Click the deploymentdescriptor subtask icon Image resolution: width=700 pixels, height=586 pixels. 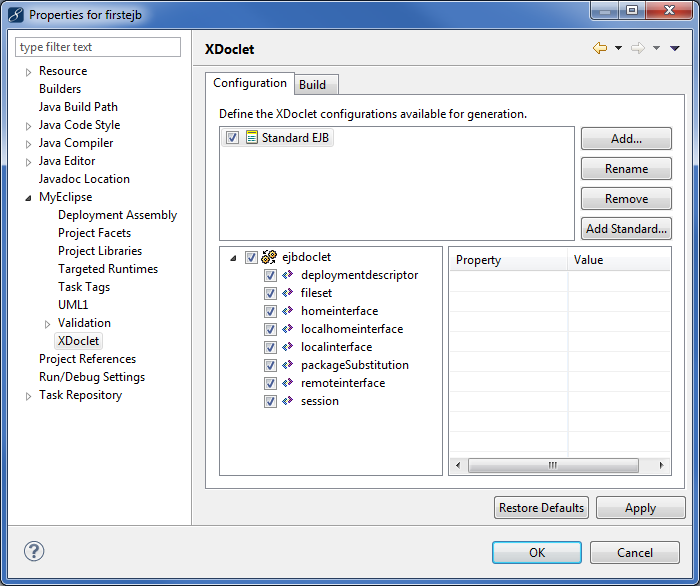coord(288,275)
